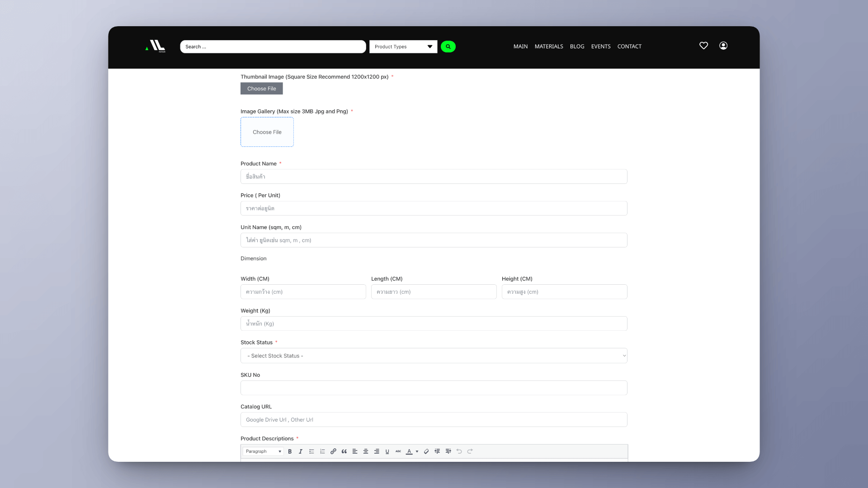Image resolution: width=868 pixels, height=488 pixels.
Task: Open the EVENTS menu item
Action: click(600, 47)
